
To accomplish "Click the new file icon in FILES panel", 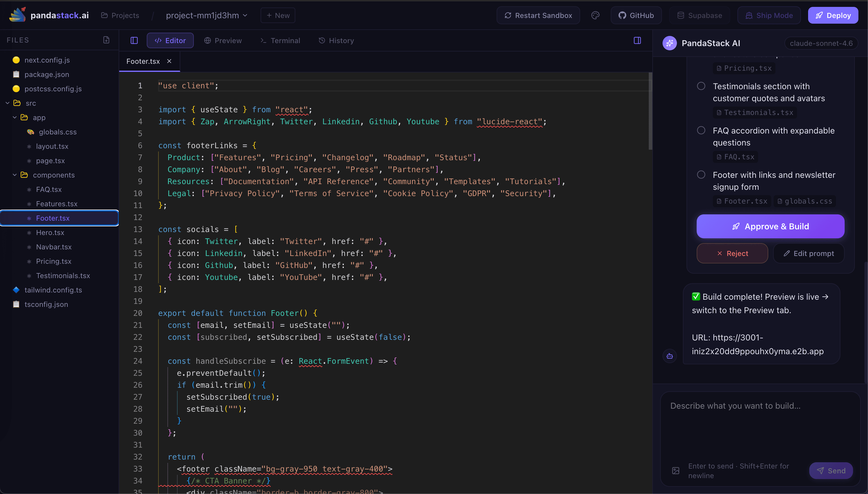I will [106, 40].
